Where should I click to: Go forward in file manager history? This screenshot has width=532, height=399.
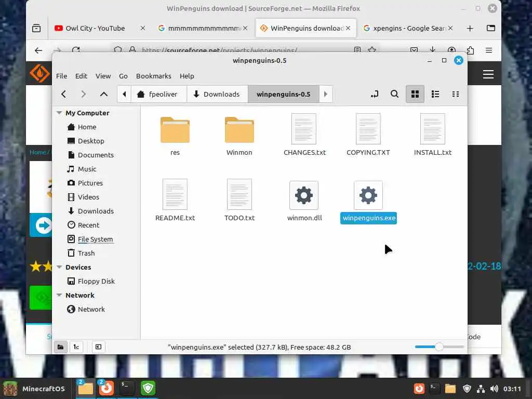84,94
